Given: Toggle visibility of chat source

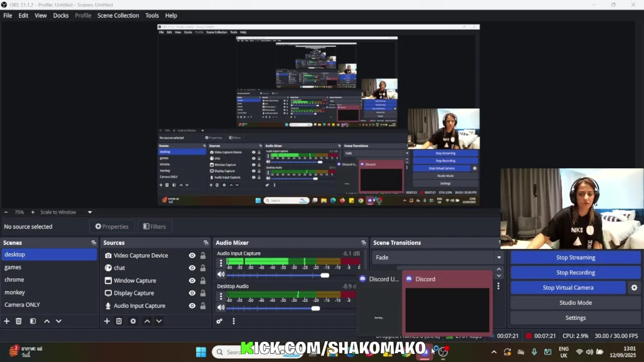Looking at the screenshot, I should 192,268.
